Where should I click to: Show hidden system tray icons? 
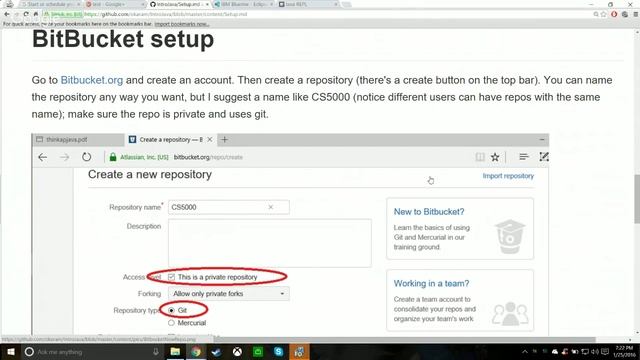click(525, 351)
